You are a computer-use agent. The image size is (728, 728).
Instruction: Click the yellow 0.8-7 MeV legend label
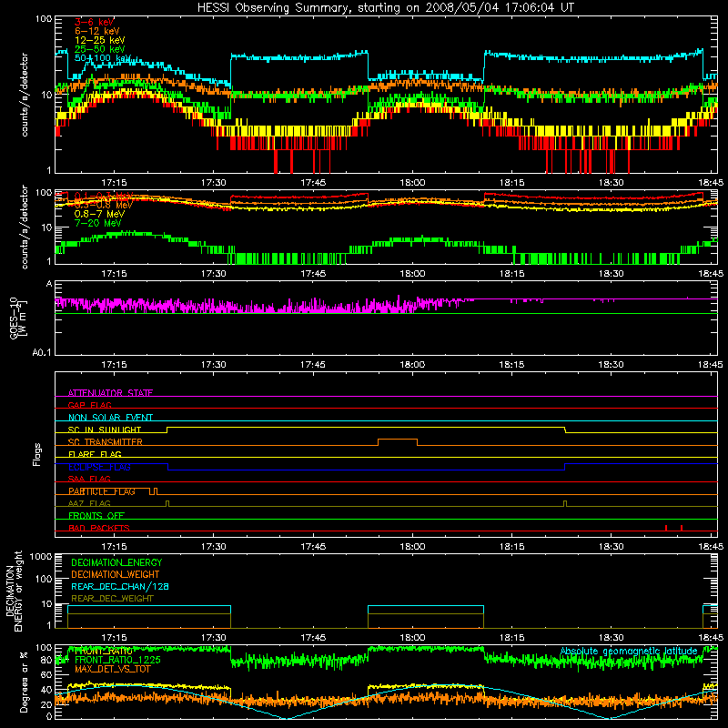pos(99,214)
